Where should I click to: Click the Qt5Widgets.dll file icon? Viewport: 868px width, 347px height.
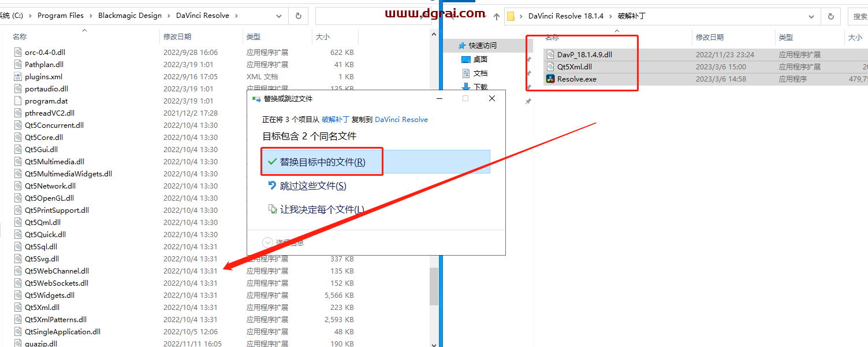18,295
